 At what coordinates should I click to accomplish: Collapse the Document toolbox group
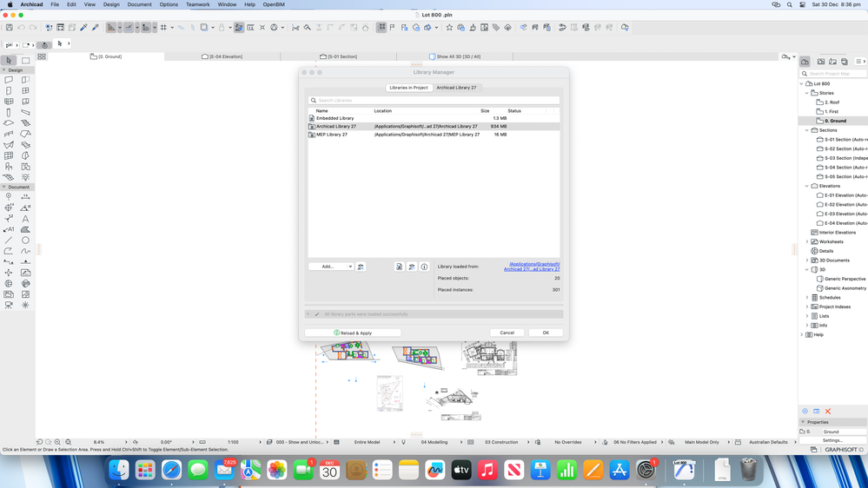click(x=3, y=187)
